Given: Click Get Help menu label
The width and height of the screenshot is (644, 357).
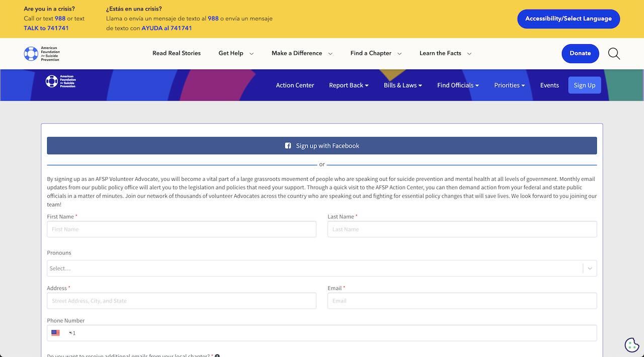Looking at the screenshot, I should 231,53.
